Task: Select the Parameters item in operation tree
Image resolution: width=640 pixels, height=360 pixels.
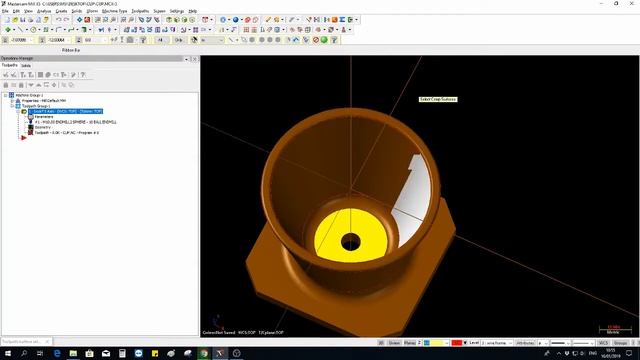Action: (x=44, y=117)
